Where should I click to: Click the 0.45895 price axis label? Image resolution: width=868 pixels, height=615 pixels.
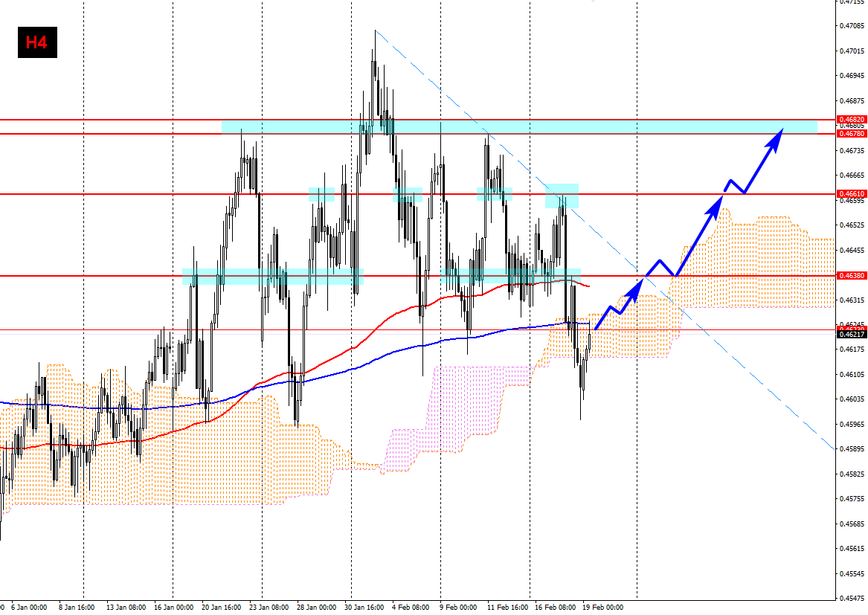pos(852,449)
